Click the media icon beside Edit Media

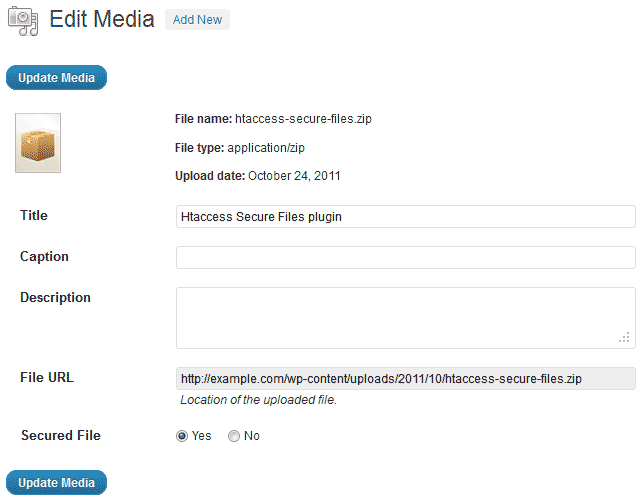(x=21, y=21)
